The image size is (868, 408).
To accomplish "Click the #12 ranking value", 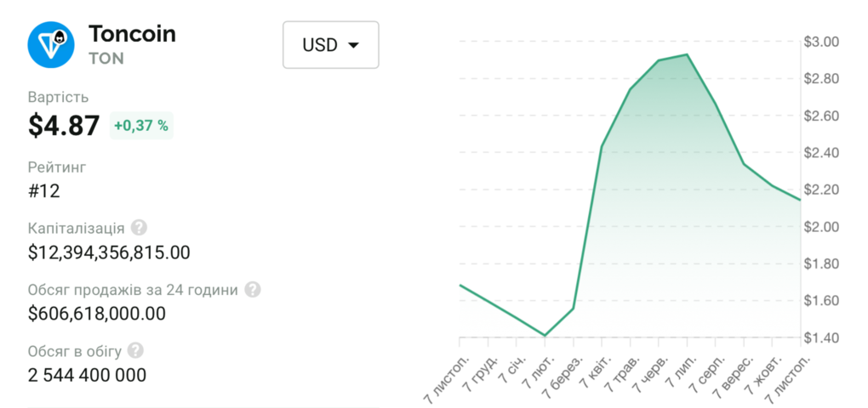I will (43, 190).
